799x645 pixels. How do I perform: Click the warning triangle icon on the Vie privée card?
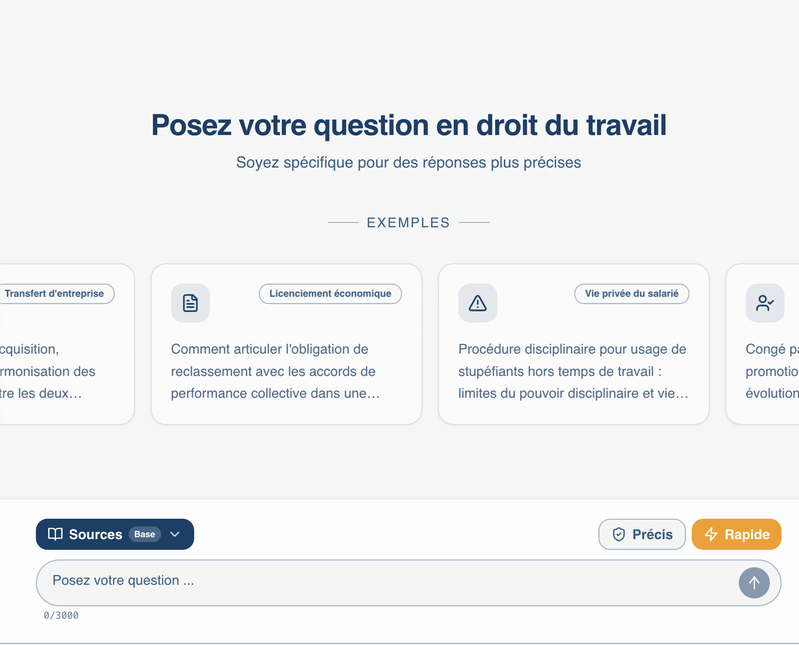click(477, 303)
